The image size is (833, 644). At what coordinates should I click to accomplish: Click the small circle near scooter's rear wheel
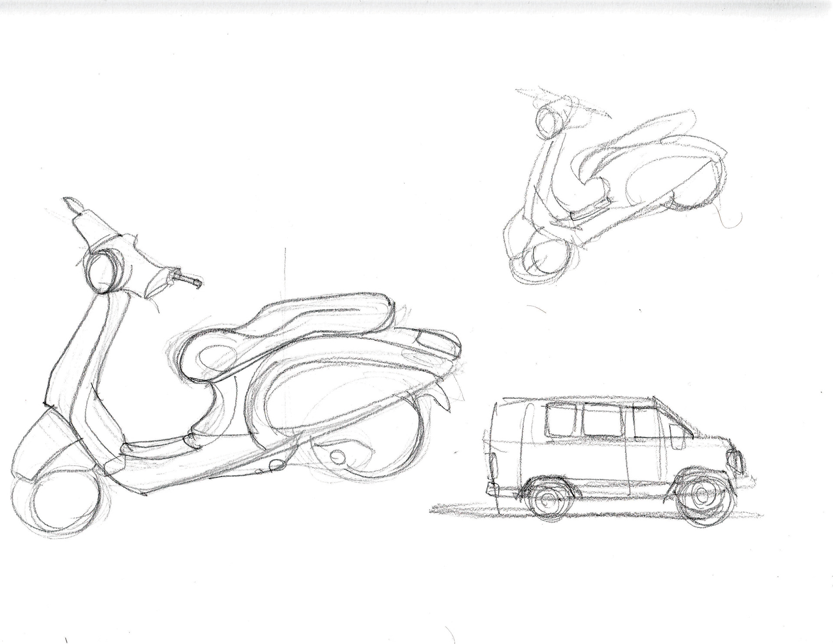(x=337, y=456)
